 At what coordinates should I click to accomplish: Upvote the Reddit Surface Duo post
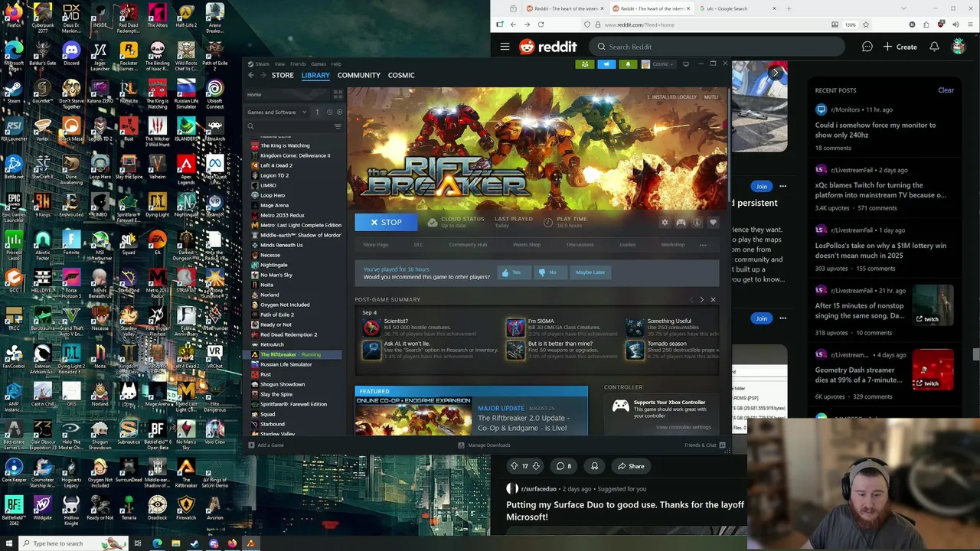coord(514,466)
